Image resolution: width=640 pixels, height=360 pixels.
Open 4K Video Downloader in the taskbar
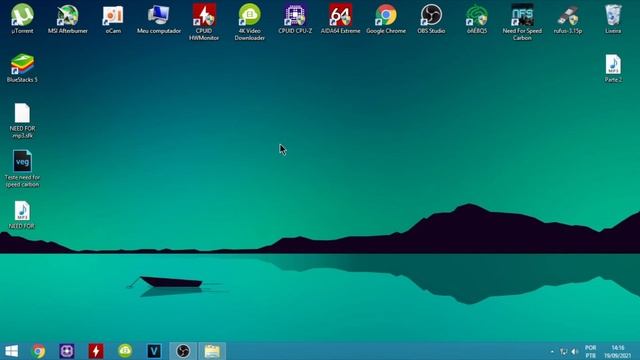[x=125, y=351]
